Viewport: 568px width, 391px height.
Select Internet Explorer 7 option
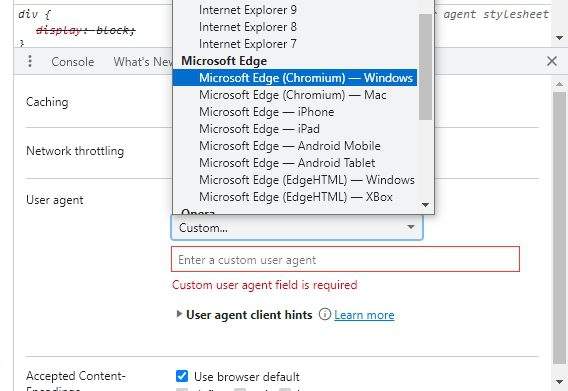295,44
